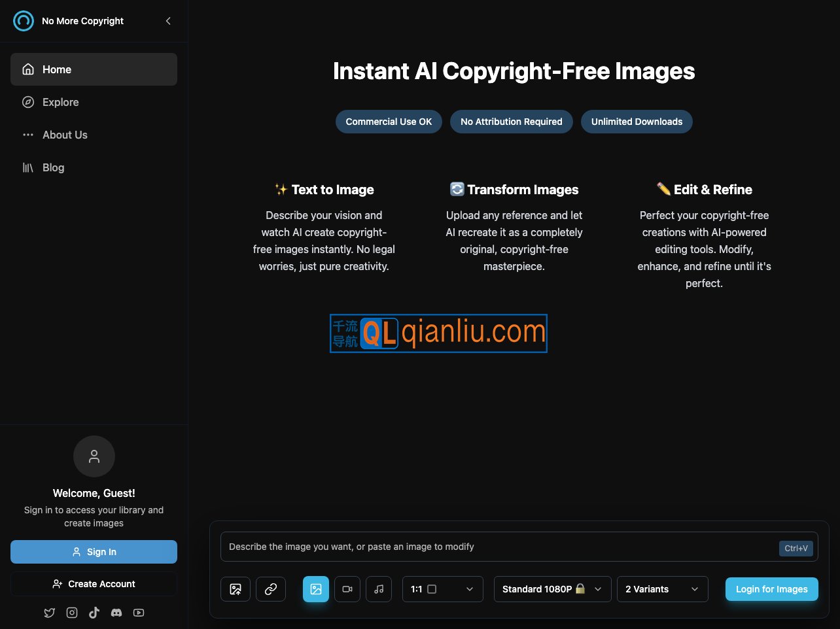Screen dimensions: 840x629
Task: Click the No More Copyright logo
Action: (x=24, y=21)
